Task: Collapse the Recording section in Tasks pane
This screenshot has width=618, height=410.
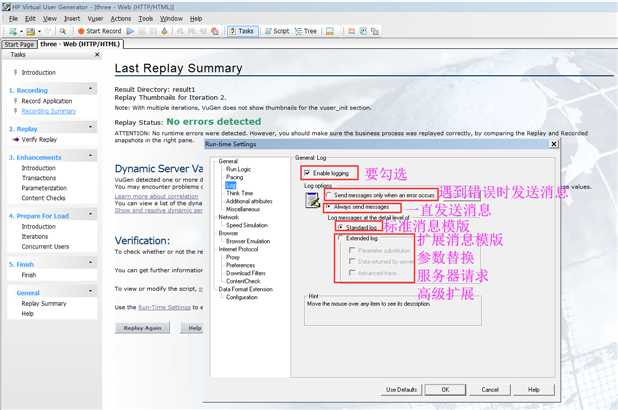Action: (91, 89)
